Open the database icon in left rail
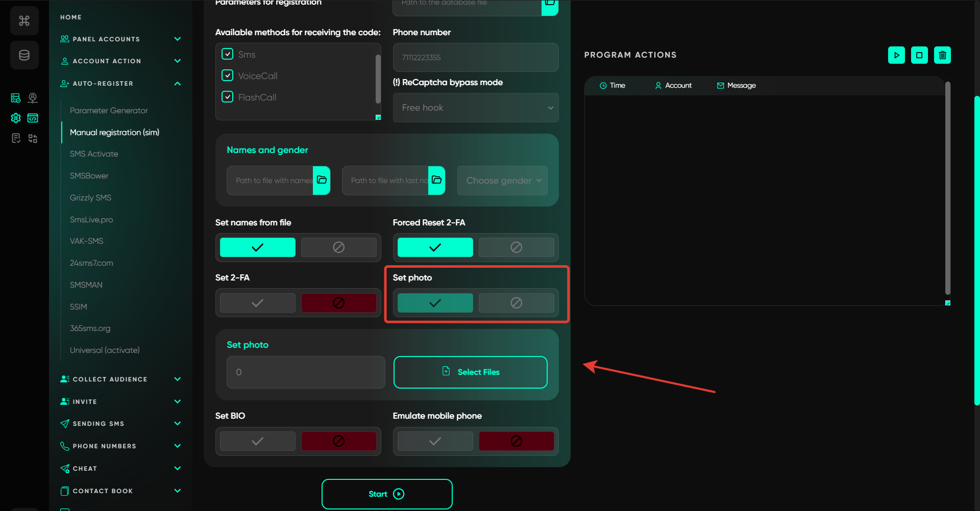 [x=24, y=55]
